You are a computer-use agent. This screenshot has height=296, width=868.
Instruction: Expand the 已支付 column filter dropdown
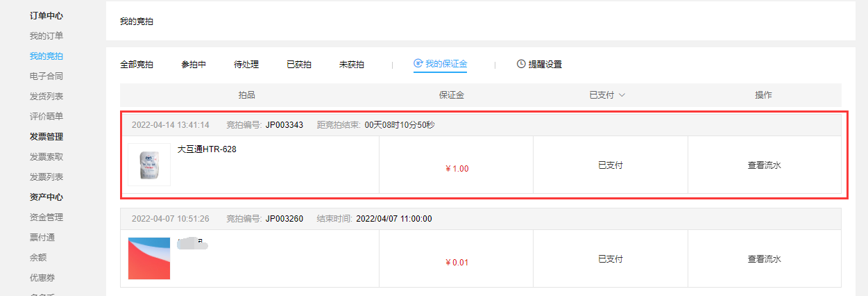pos(622,95)
